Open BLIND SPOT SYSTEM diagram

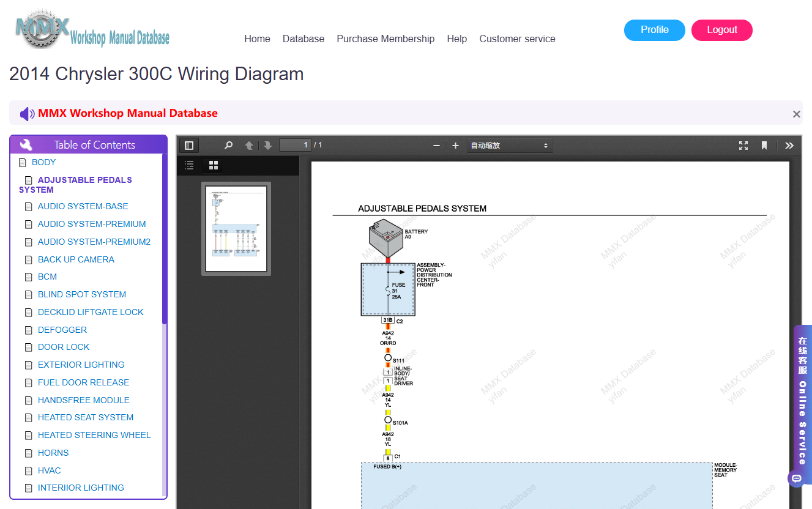click(82, 294)
